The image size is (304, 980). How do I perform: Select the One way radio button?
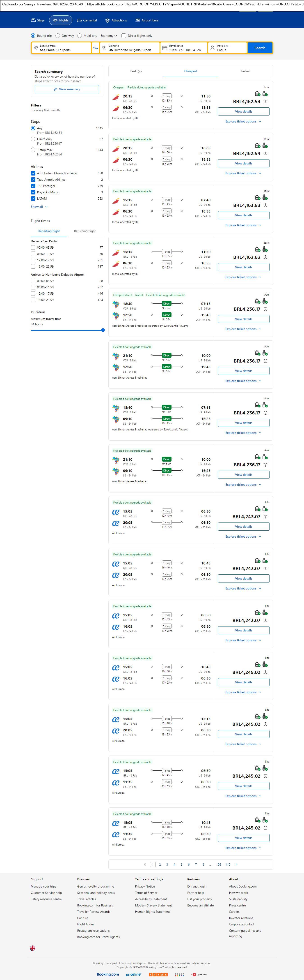58,36
